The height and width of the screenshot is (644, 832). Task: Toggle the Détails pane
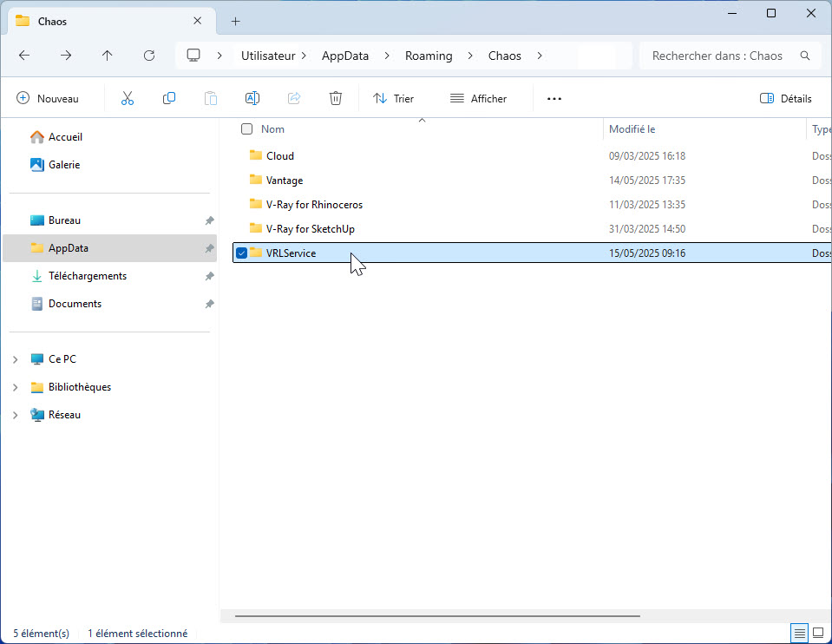coord(786,98)
